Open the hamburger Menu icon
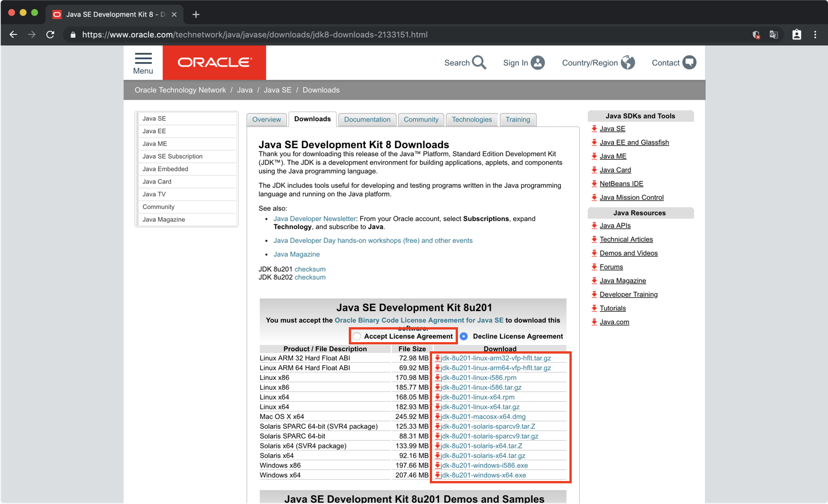The height and width of the screenshot is (504, 828). click(x=143, y=59)
